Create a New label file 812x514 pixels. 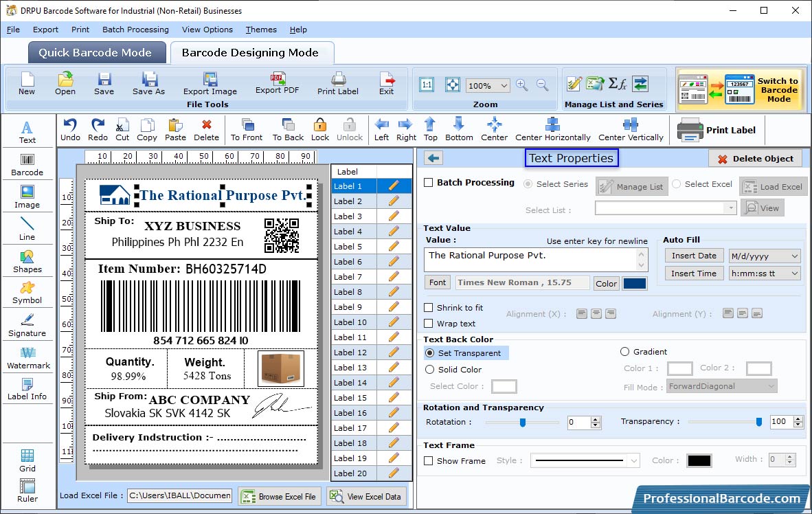[27, 84]
